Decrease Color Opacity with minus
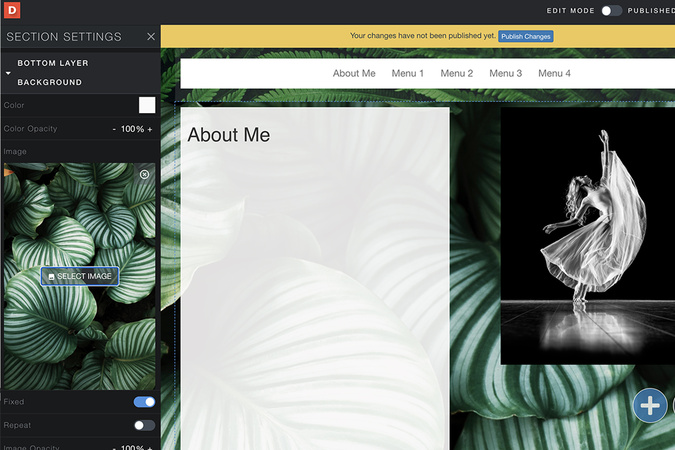 [114, 129]
